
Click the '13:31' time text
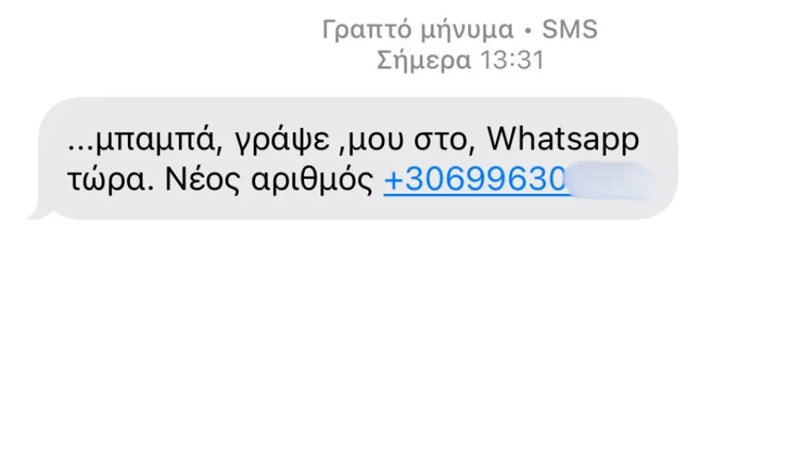click(512, 60)
